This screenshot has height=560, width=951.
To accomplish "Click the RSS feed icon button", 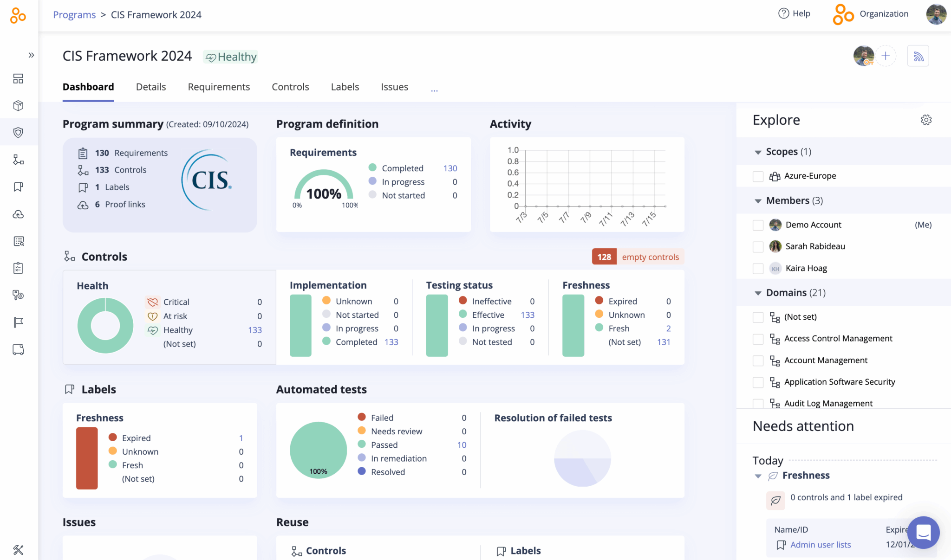I will tap(918, 56).
